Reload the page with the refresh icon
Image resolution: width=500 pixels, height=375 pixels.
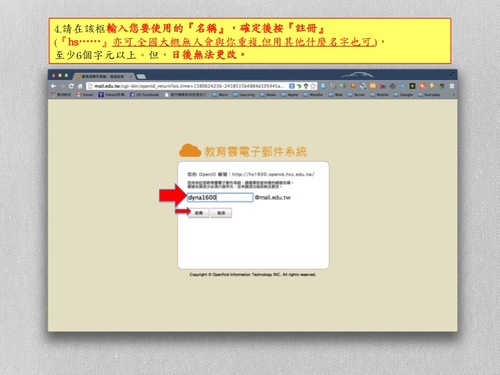coord(71,86)
